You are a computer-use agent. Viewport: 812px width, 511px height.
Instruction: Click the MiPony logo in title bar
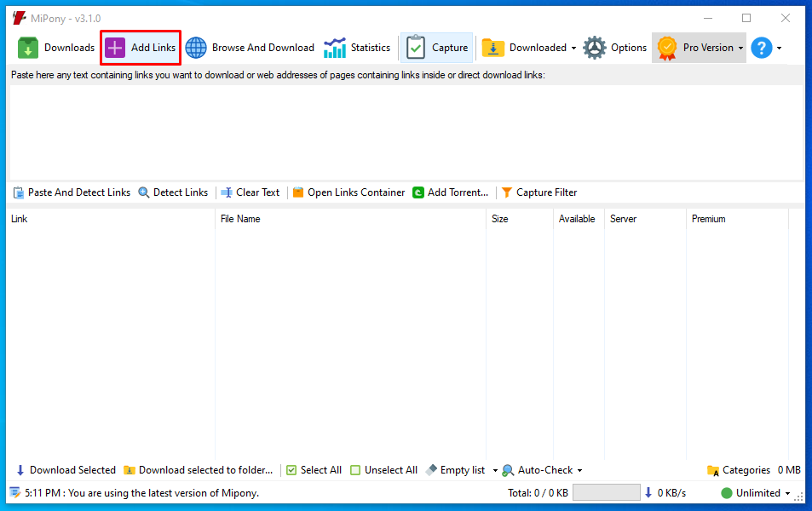pyautogui.click(x=19, y=18)
